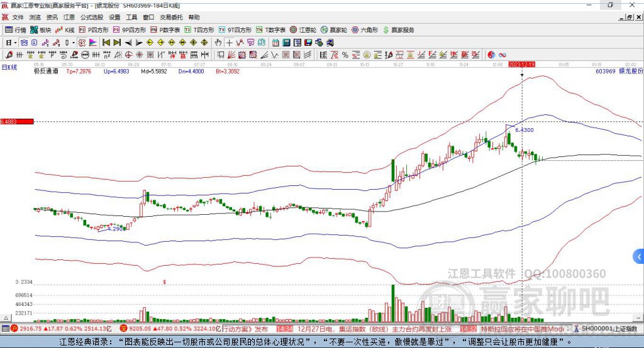Open the calculator icon in toolbar
This screenshot has width=644, height=348.
pyautogui.click(x=286, y=43)
